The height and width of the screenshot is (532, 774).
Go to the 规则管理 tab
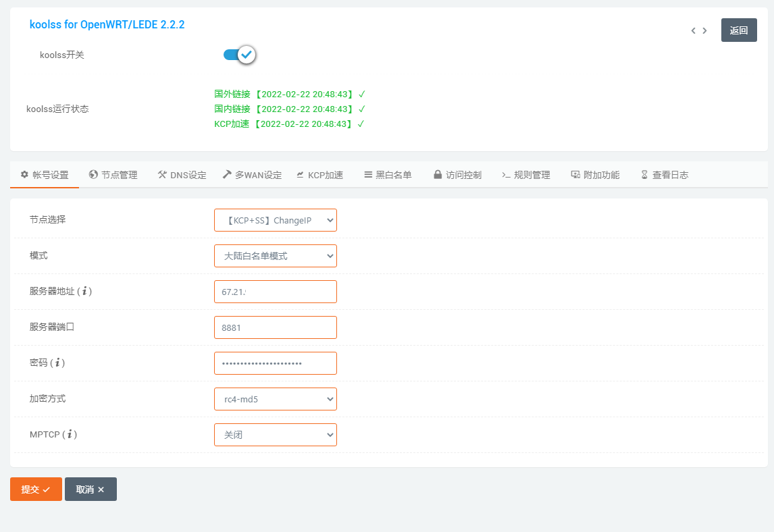526,175
